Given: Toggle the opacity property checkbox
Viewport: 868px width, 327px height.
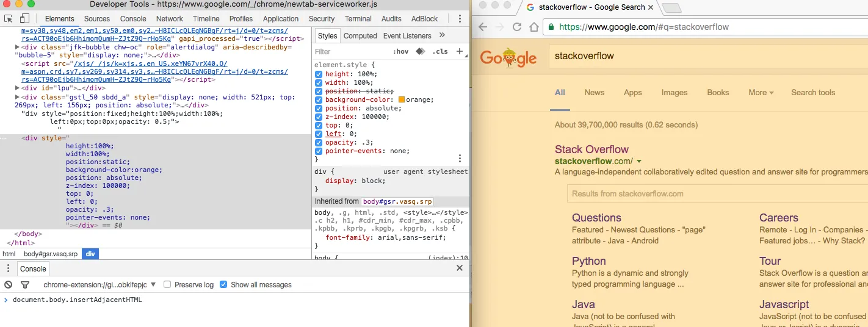Looking at the screenshot, I should (x=319, y=143).
